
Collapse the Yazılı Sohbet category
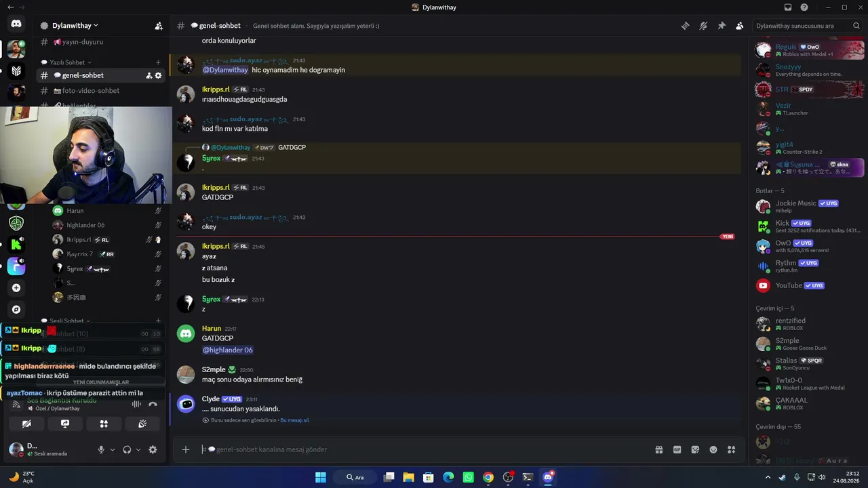click(66, 62)
